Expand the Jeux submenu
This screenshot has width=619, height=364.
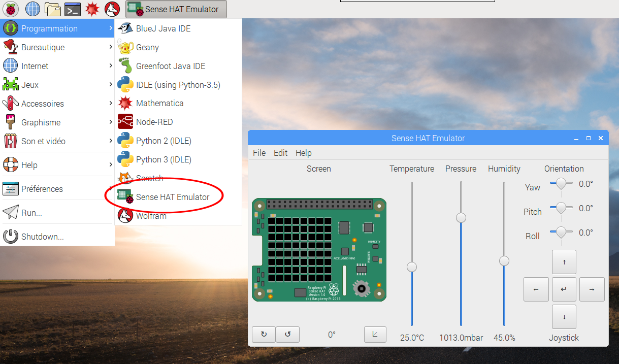tap(57, 85)
